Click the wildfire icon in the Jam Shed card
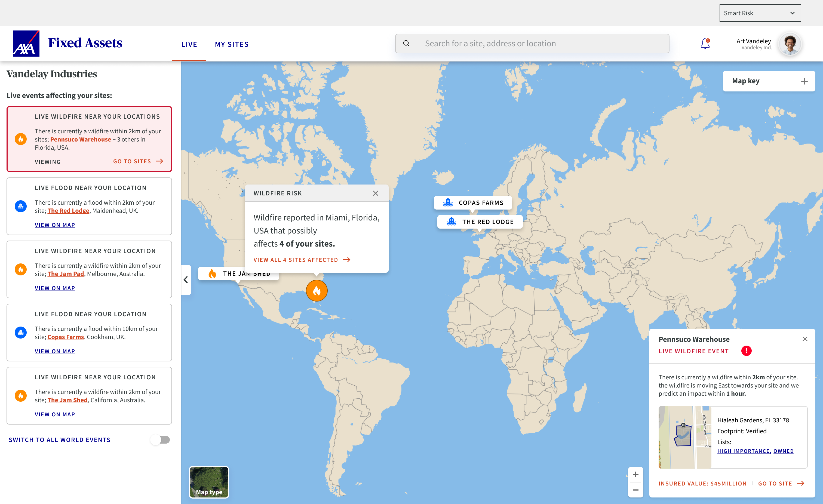823x504 pixels. pyautogui.click(x=21, y=396)
